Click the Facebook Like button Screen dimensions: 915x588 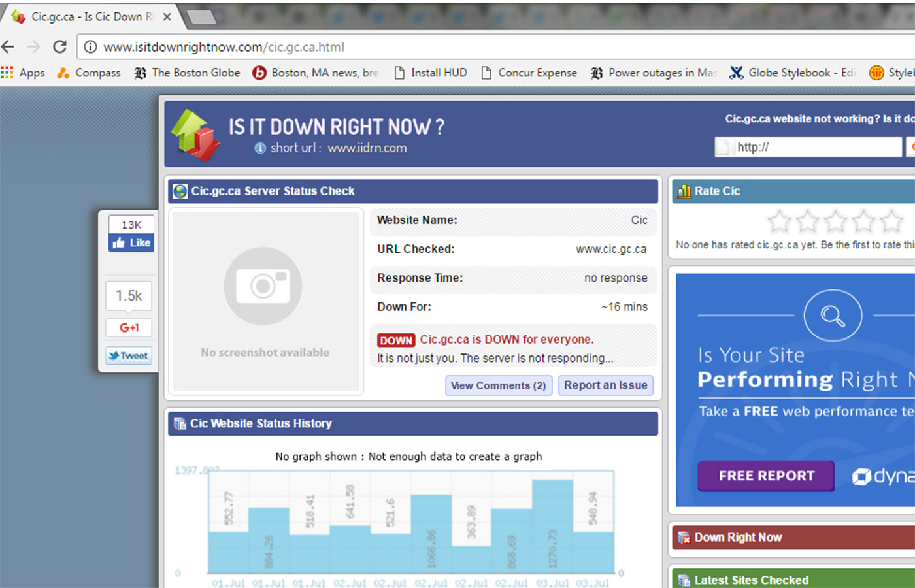tap(131, 243)
